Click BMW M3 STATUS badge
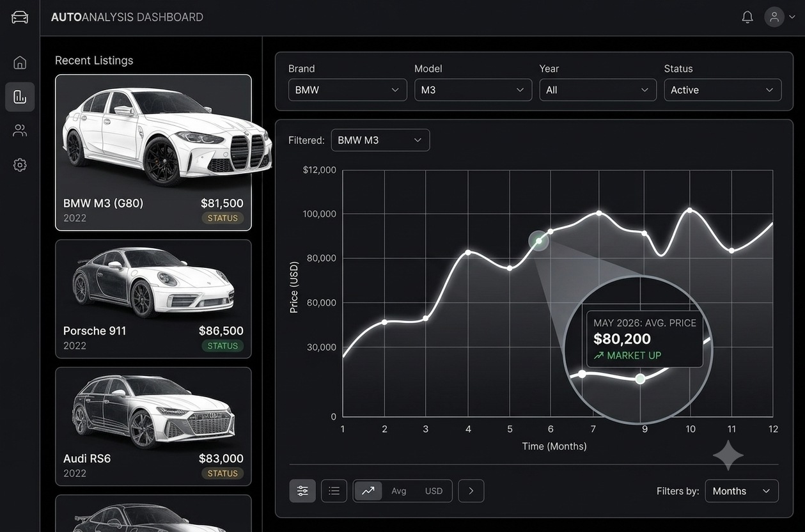Viewport: 805px width, 532px height. (223, 218)
